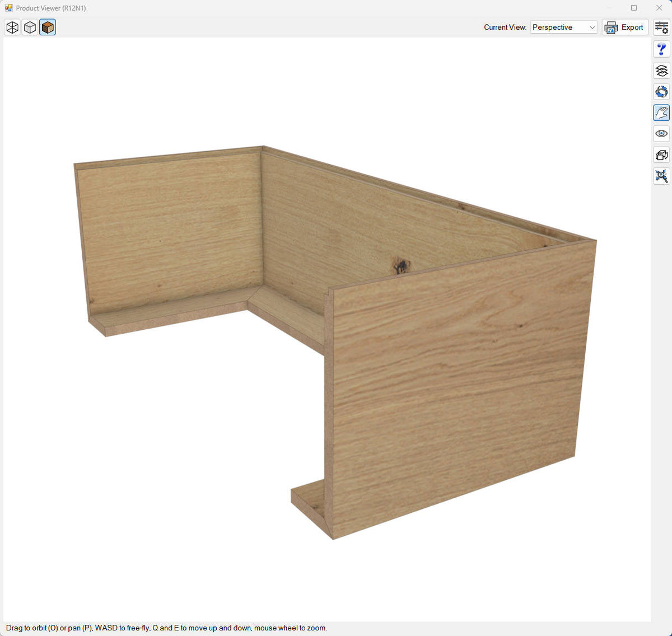
Task: Open the help question mark icon
Action: [661, 49]
